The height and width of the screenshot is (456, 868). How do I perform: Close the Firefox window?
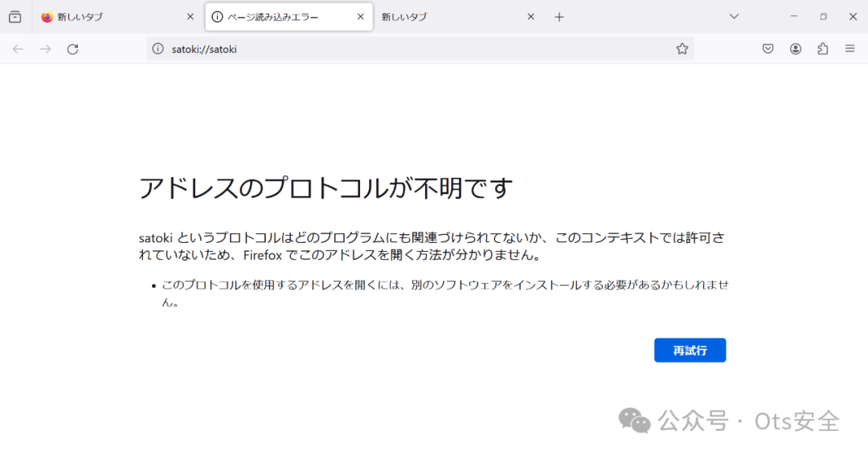[853, 17]
